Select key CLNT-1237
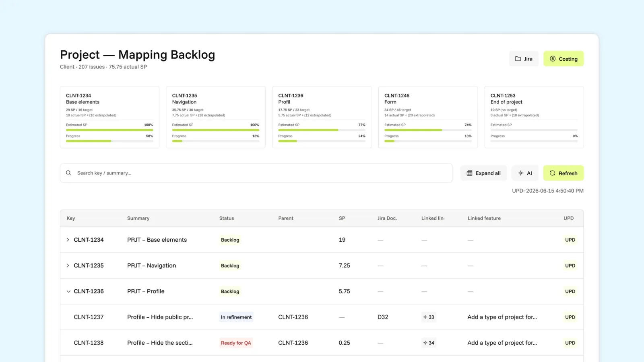644x362 pixels. pos(89,317)
